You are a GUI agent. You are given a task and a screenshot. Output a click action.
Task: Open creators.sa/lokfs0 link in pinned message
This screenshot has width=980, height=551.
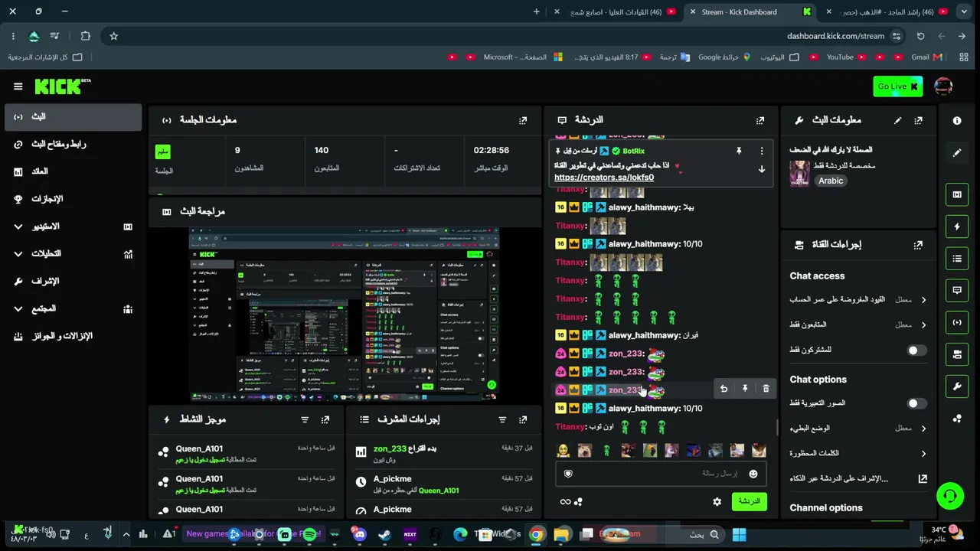tap(604, 178)
